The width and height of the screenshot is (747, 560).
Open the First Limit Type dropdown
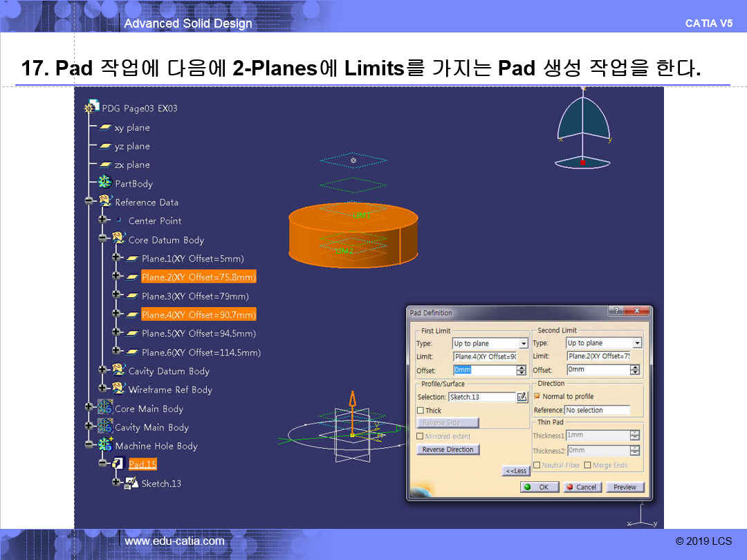click(523, 344)
